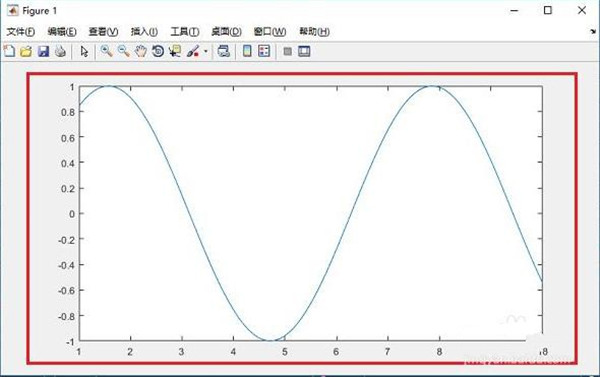This screenshot has width=600, height=377.
Task: Select the Data Cursor tool
Action: tap(175, 51)
